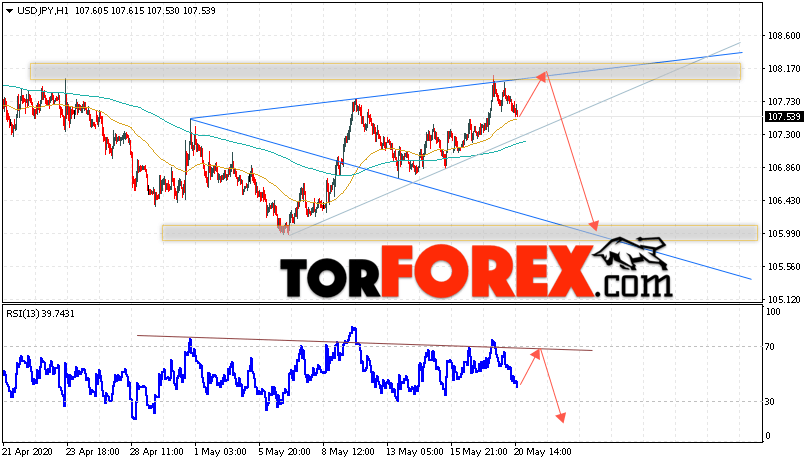Viewport: 808px width, 463px height.
Task: Select the 5 May 20:00 time label
Action: [284, 452]
